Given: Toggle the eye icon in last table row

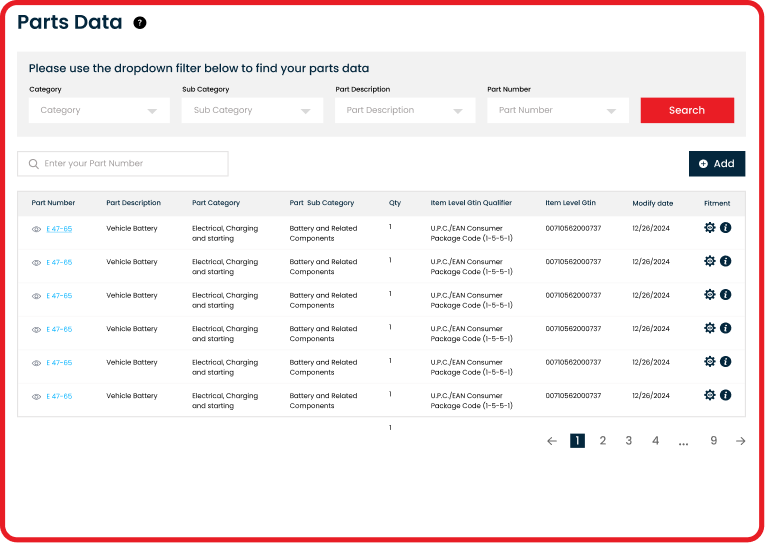Looking at the screenshot, I should click(36, 397).
